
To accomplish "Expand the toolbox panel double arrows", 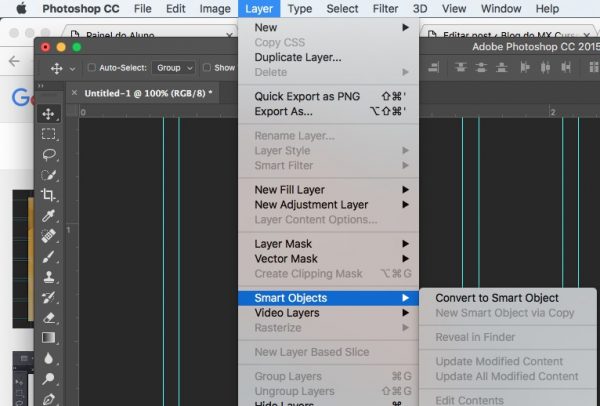I will coord(41,86).
